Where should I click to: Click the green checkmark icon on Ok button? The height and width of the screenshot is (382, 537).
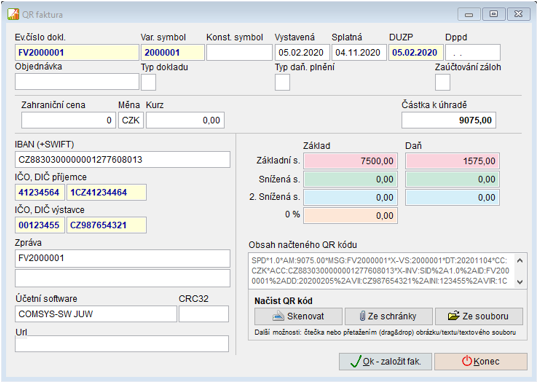pos(355,361)
